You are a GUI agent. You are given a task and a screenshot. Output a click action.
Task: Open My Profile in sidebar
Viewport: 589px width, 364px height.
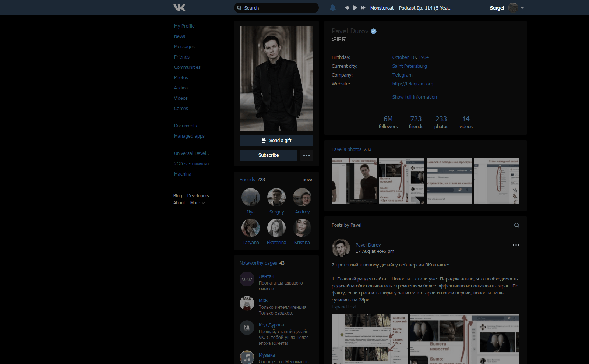(x=184, y=26)
